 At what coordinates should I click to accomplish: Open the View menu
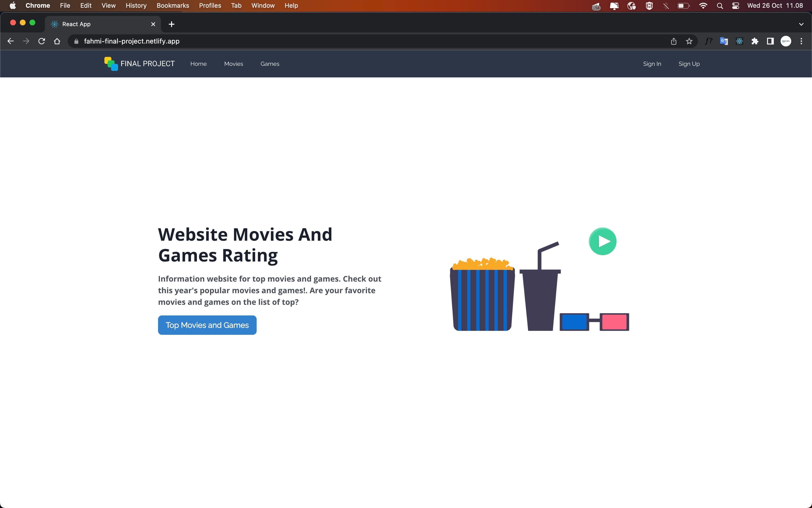(108, 6)
